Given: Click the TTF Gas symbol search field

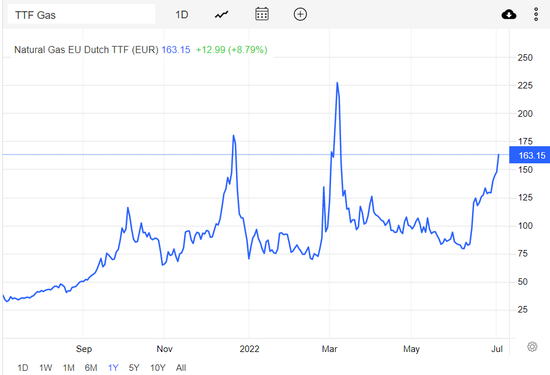Looking at the screenshot, I should [x=81, y=15].
